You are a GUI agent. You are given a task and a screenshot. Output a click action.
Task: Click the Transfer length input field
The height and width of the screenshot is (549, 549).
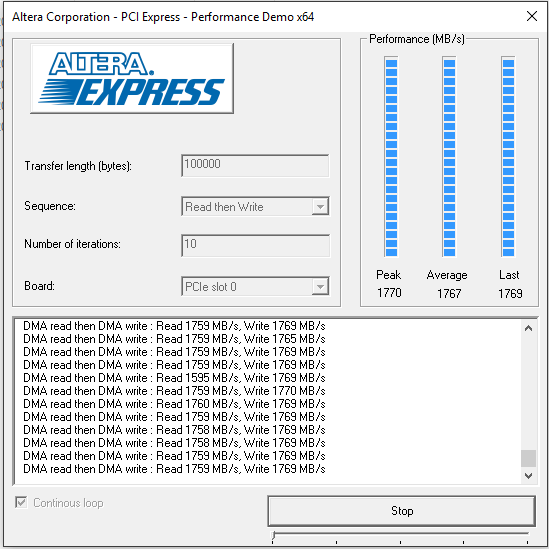point(255,166)
